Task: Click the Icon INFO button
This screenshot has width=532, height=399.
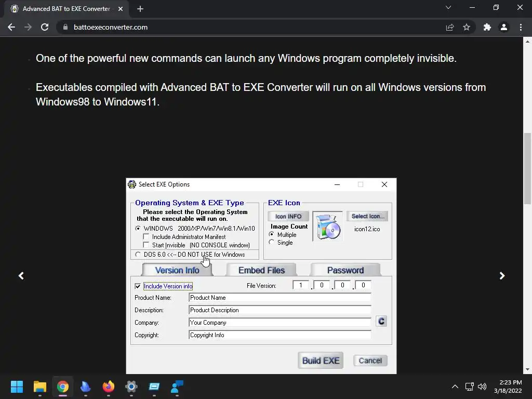Action: (x=288, y=216)
